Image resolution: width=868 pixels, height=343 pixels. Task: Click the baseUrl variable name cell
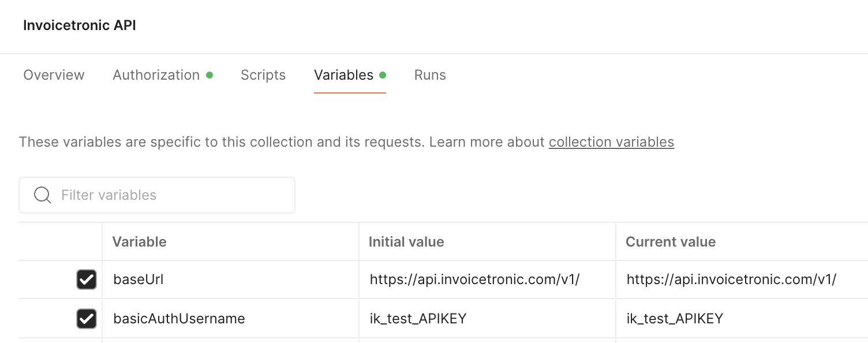139,280
